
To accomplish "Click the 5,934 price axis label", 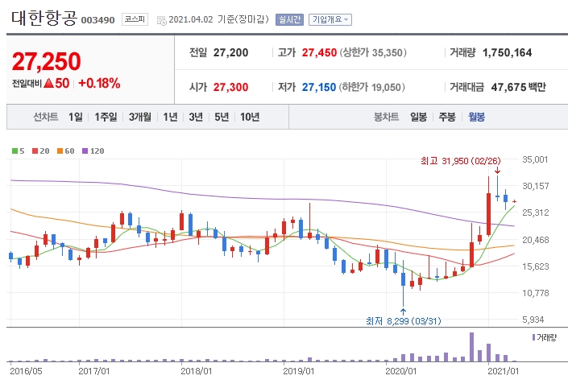I will pos(533,320).
